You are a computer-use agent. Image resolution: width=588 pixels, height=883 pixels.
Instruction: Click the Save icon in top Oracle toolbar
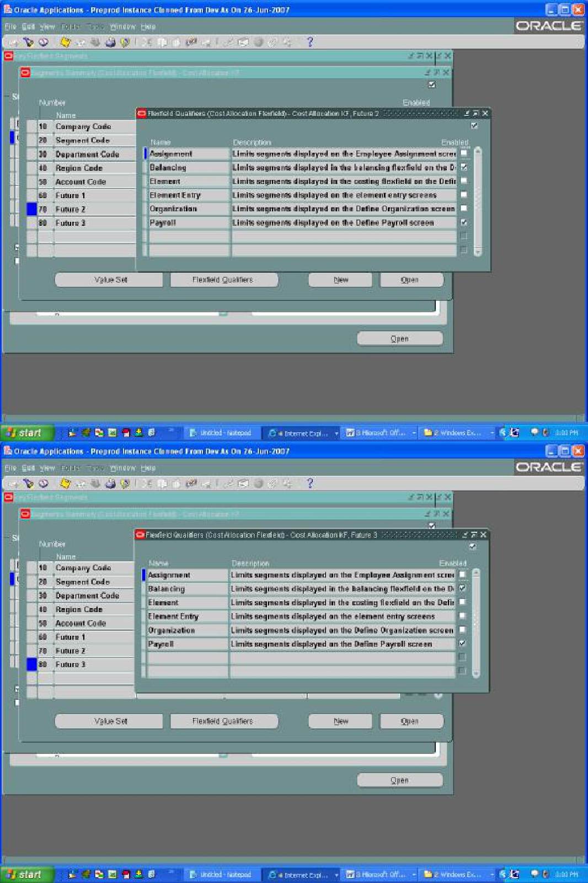(65, 42)
